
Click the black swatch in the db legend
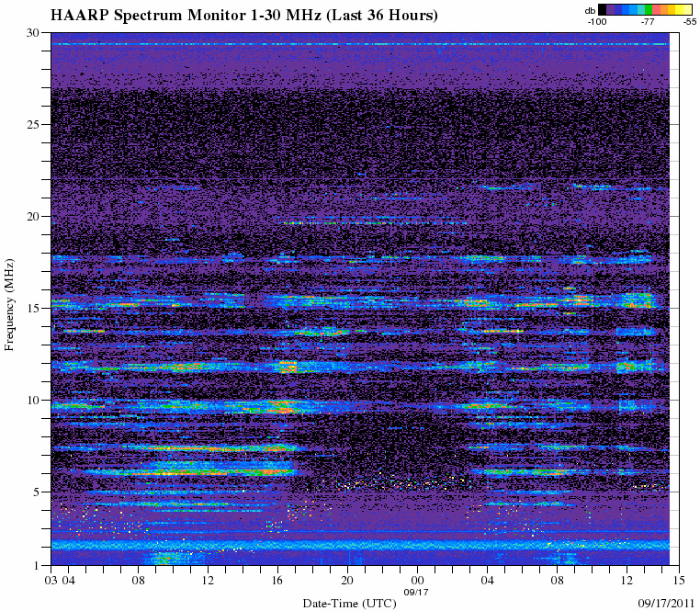(x=603, y=9)
